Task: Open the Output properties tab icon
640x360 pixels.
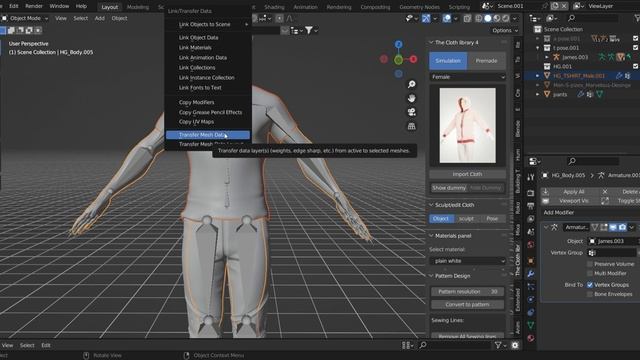Action: [x=531, y=206]
